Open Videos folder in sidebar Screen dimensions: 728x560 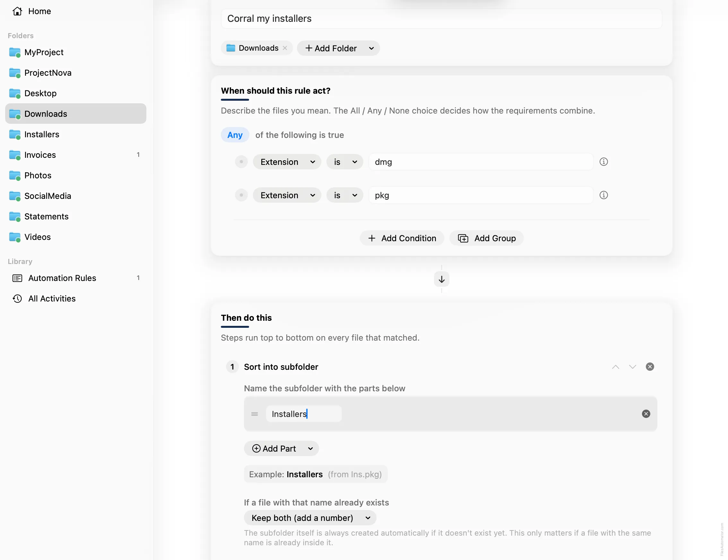[x=76, y=237]
